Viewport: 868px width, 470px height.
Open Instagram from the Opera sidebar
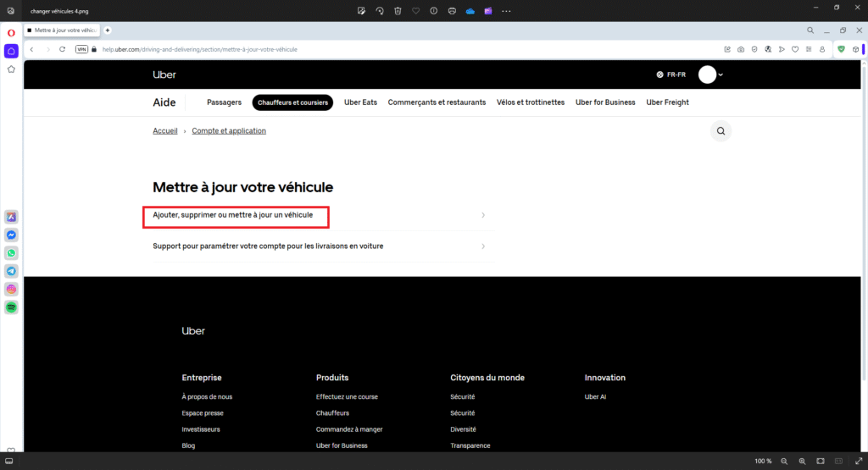point(11,289)
